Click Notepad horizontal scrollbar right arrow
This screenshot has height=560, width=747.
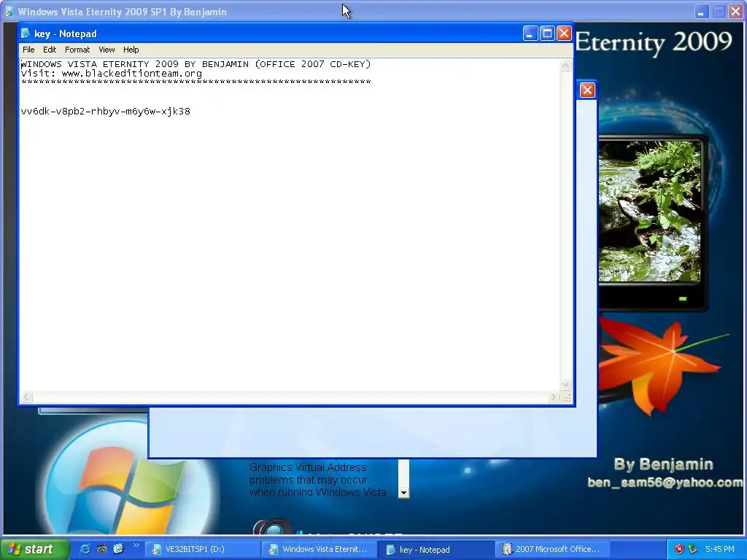pyautogui.click(x=554, y=397)
